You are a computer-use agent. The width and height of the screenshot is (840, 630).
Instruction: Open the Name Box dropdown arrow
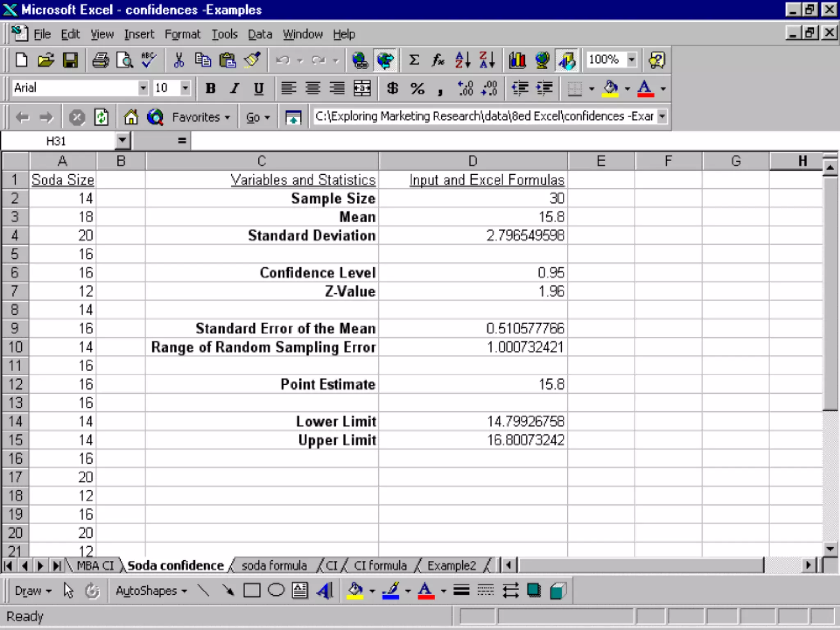click(122, 141)
